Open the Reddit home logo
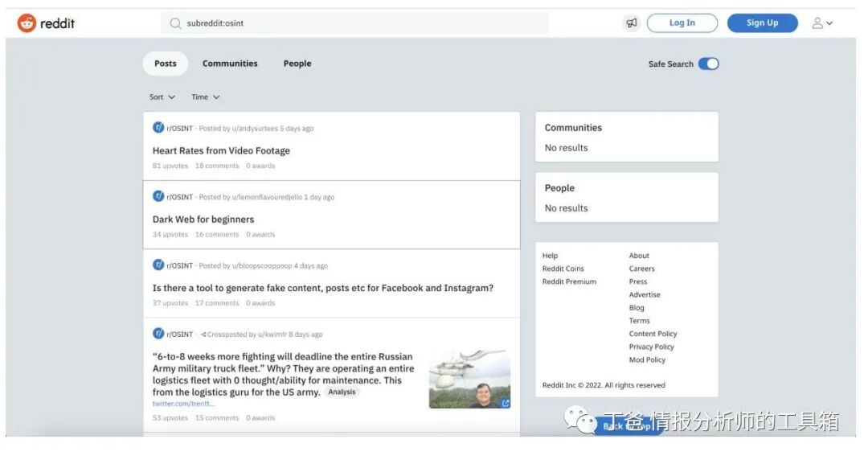This screenshot has height=460, width=868. pyautogui.click(x=46, y=23)
